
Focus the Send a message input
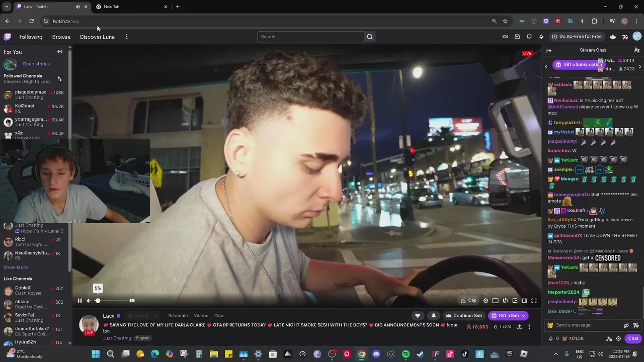(586, 325)
